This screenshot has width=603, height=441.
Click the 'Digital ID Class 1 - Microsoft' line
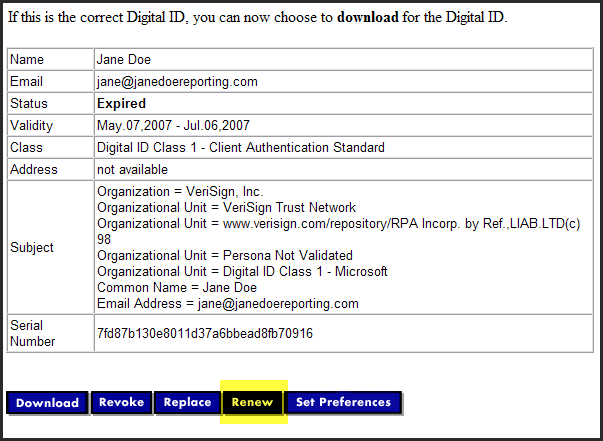(x=242, y=271)
